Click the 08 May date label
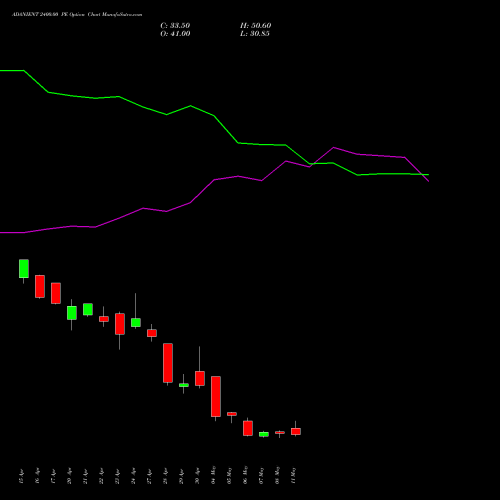Image resolution: width=500 pixels, height=500 pixels. click(278, 475)
